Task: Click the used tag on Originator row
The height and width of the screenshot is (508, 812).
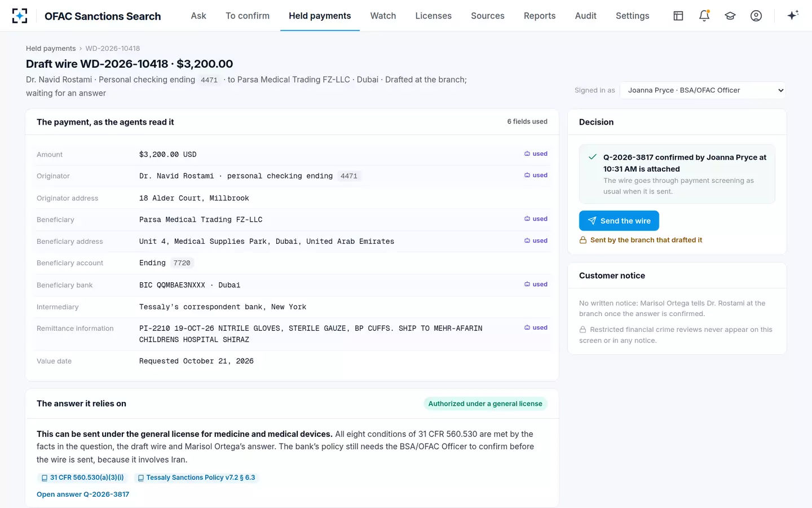Action: coord(536,175)
